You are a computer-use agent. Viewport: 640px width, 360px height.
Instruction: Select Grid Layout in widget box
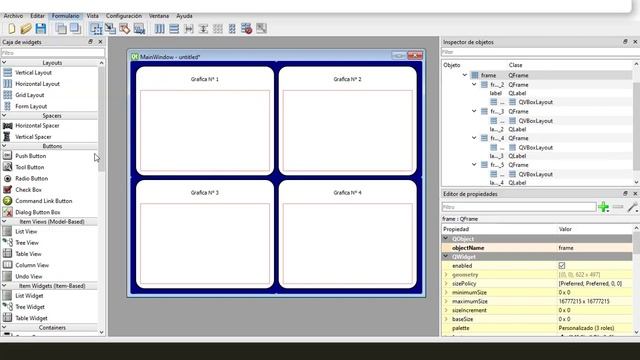pos(29,95)
